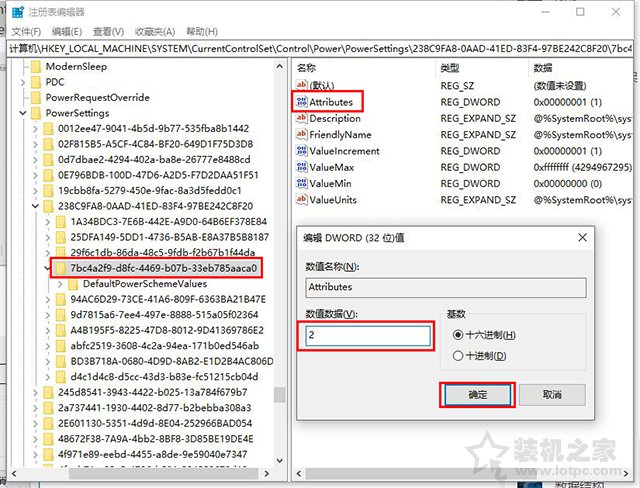Viewport: 640px width, 488px height.
Task: Expand the 25DFA149-5DD1-4736 node
Action: (48, 237)
